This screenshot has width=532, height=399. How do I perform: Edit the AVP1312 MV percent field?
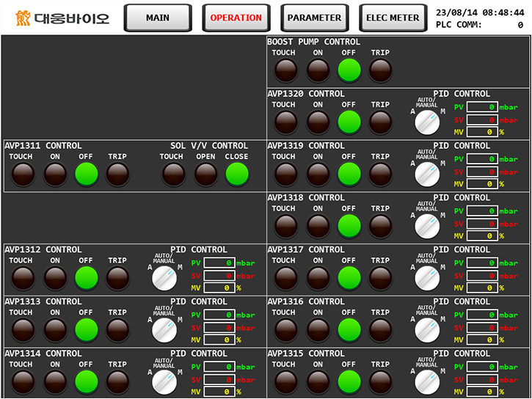point(219,288)
